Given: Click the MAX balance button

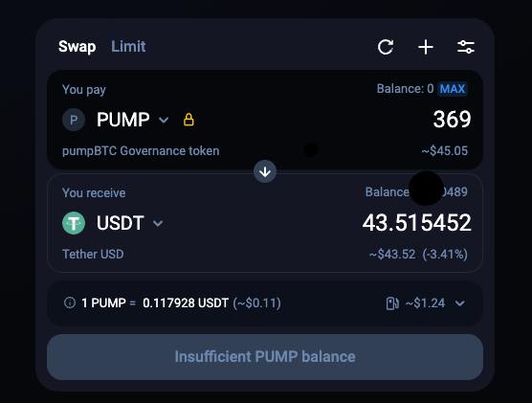Looking at the screenshot, I should [x=453, y=89].
